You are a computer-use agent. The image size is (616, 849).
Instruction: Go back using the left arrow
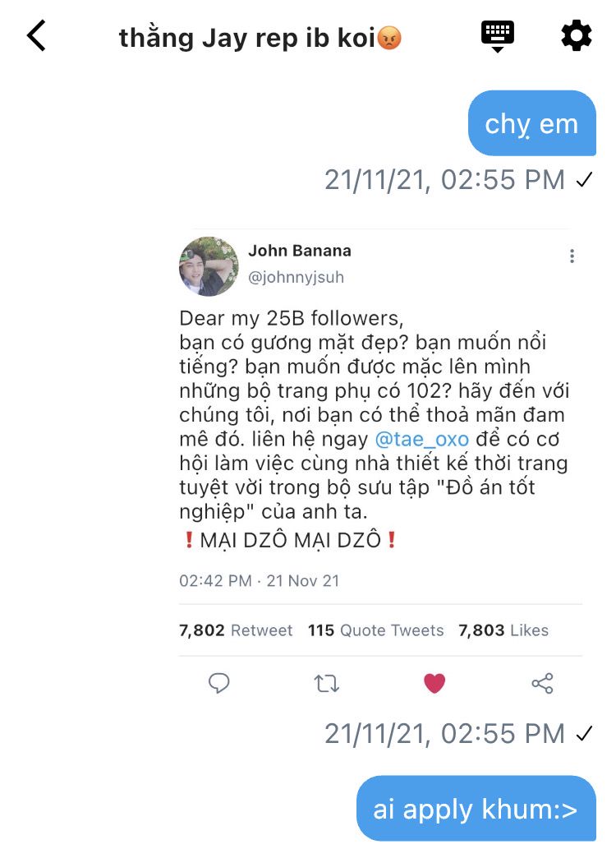[x=36, y=36]
